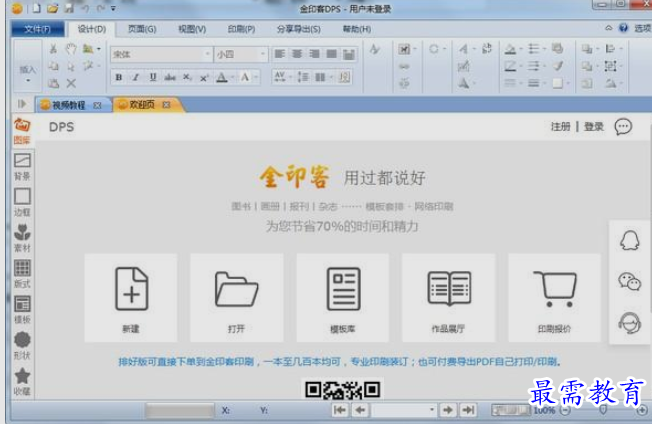The height and width of the screenshot is (424, 652).
Task: Open the 视图(V) ribbon tab
Action: (x=192, y=29)
